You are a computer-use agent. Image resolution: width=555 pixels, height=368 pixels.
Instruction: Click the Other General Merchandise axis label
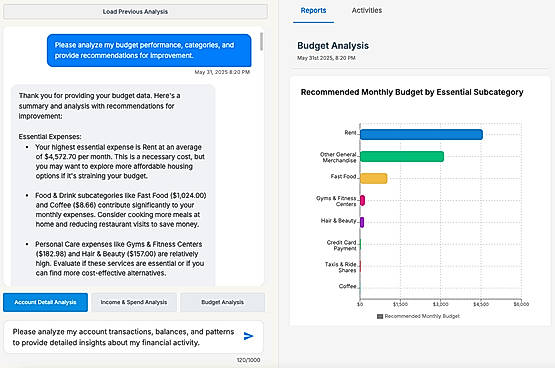click(x=338, y=157)
